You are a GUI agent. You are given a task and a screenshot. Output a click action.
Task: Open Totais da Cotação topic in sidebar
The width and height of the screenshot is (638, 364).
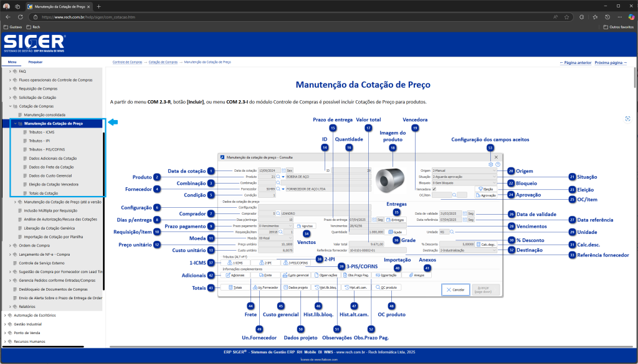[x=44, y=194]
